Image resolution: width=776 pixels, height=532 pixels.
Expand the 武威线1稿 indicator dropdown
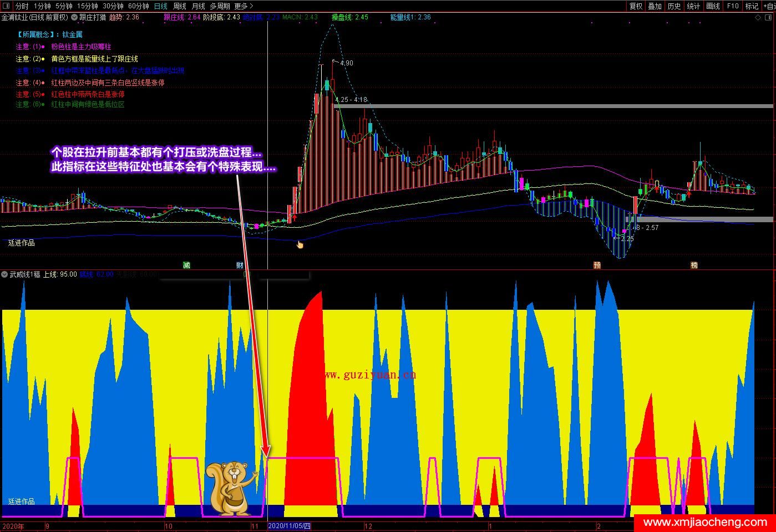click(x=5, y=274)
